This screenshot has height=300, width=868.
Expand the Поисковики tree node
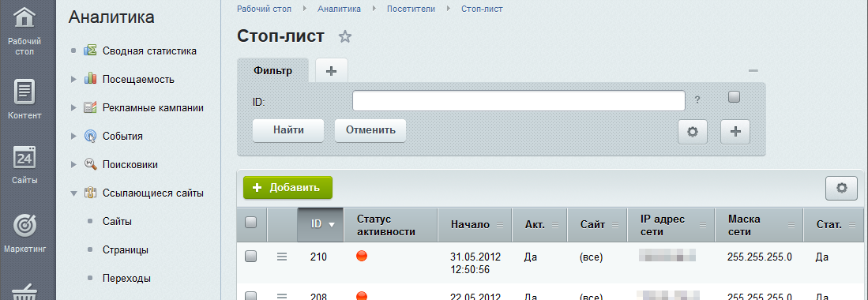pos(73,164)
